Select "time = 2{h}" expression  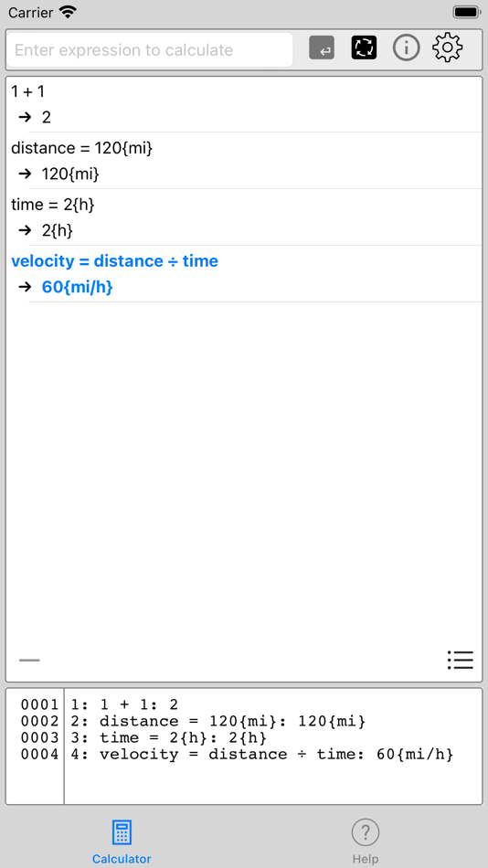pos(53,205)
